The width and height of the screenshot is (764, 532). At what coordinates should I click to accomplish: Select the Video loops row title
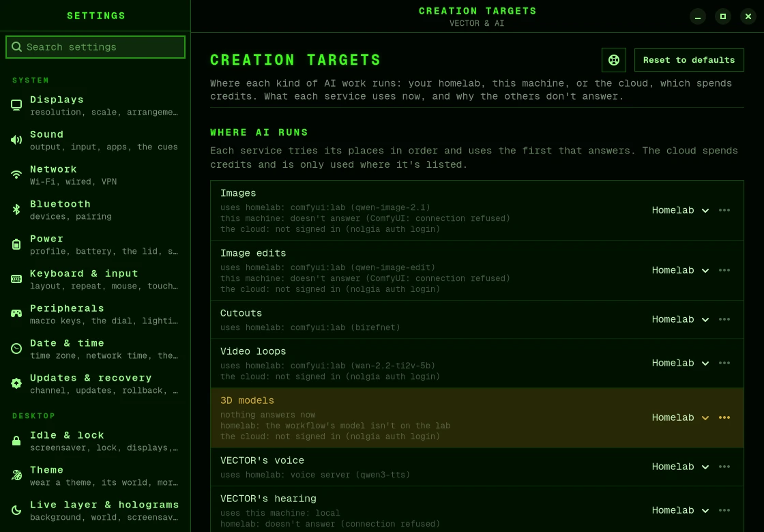(x=253, y=351)
